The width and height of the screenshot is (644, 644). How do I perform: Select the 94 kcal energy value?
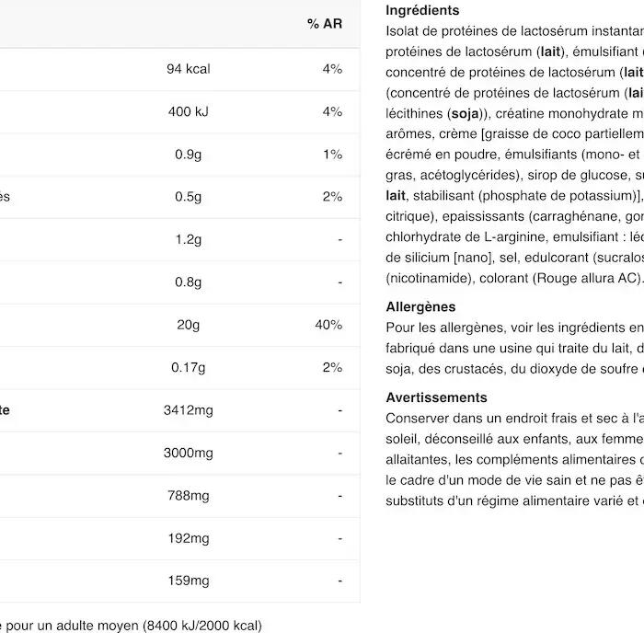188,69
